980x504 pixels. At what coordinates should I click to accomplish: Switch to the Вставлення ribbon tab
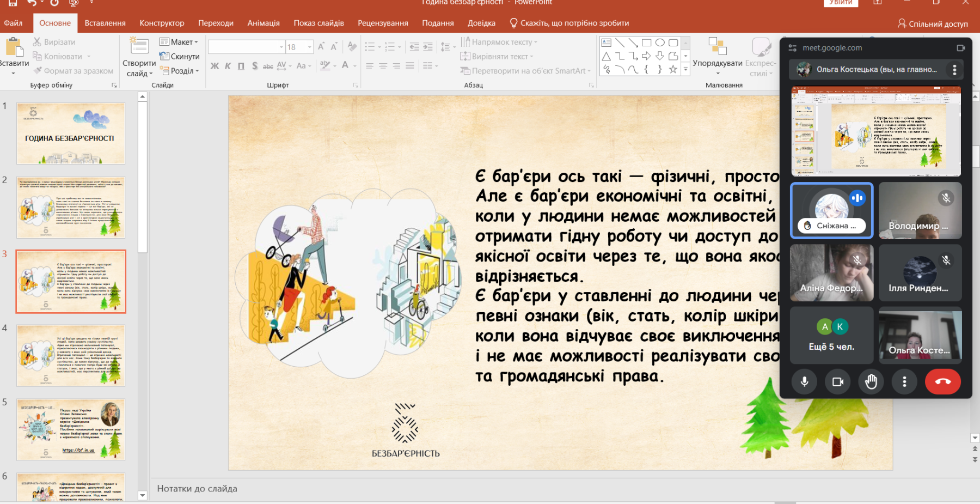point(105,23)
